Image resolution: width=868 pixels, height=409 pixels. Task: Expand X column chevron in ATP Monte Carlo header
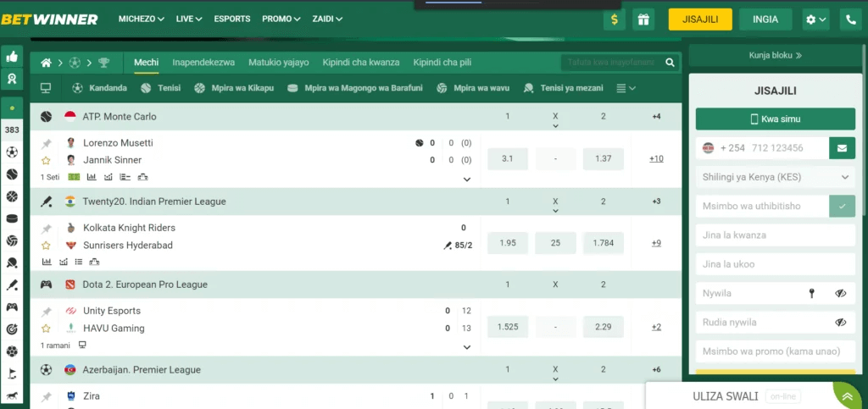555,126
